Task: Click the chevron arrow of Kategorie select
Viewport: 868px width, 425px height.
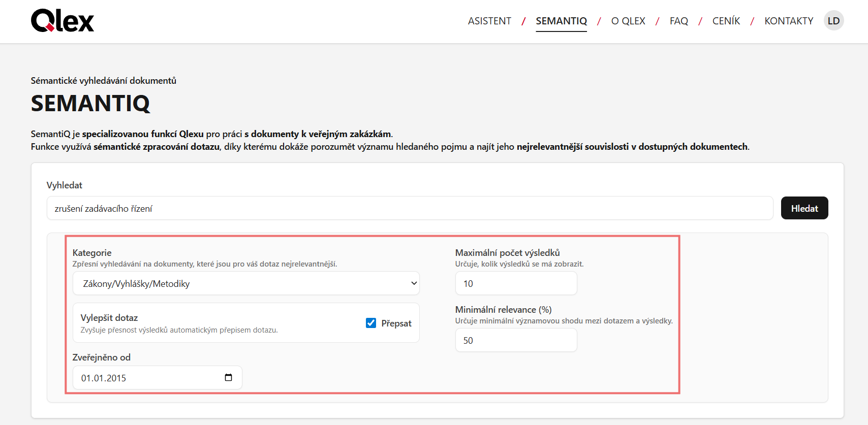Action: tap(414, 283)
